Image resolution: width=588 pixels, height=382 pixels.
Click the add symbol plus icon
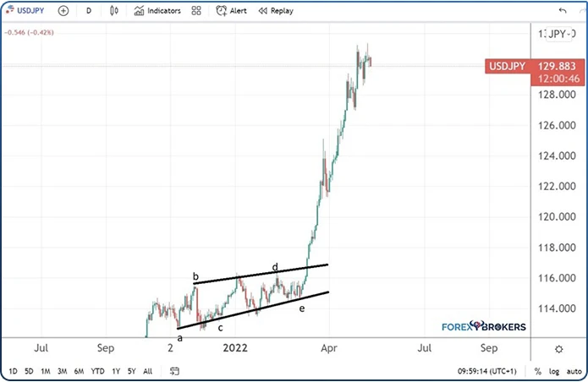[x=63, y=11]
